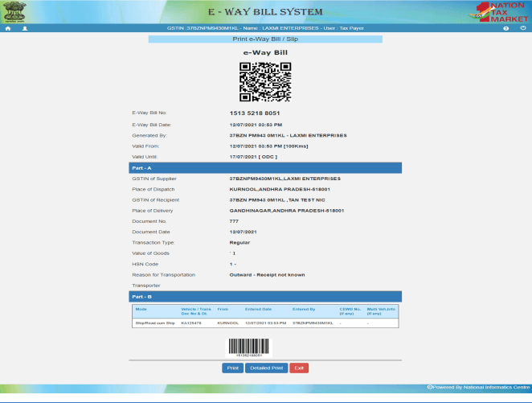Select Document No. value 777

pyautogui.click(x=234, y=221)
